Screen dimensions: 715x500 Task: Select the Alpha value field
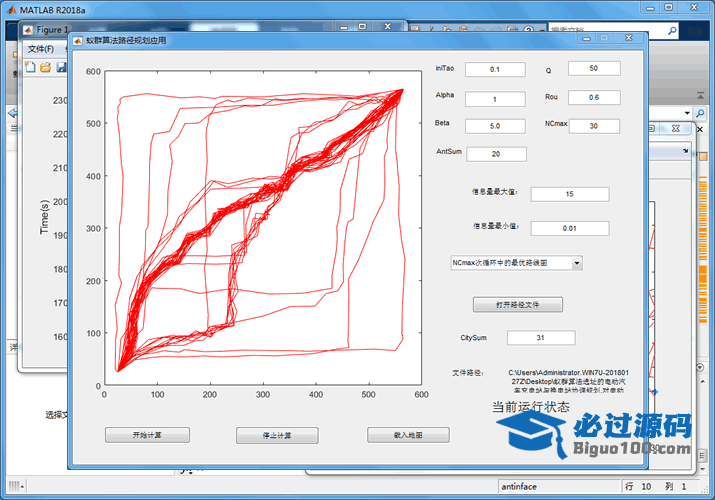(x=494, y=99)
